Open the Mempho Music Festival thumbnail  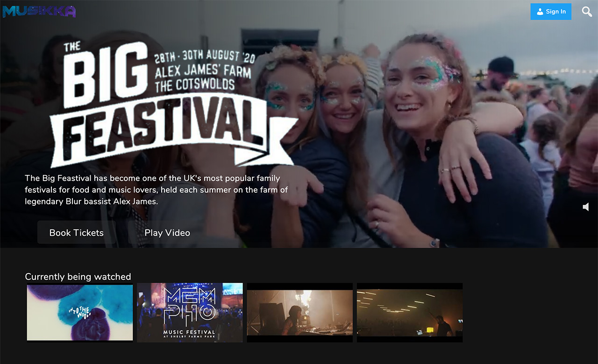point(190,313)
